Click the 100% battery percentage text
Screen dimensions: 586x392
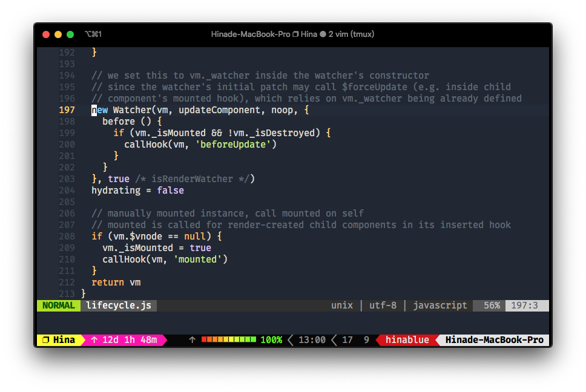[271, 340]
